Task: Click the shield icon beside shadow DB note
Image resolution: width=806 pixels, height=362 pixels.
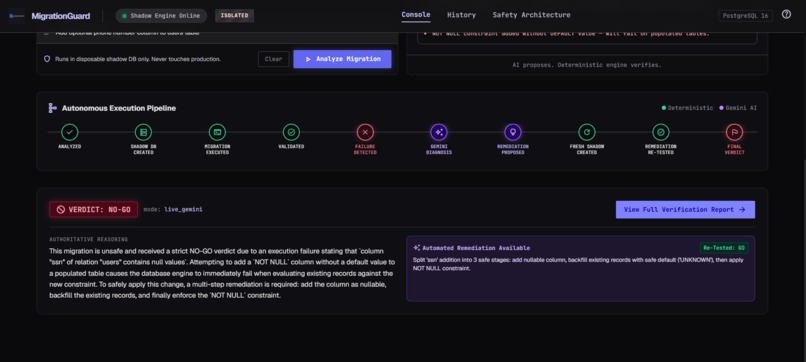Action: pyautogui.click(x=47, y=59)
